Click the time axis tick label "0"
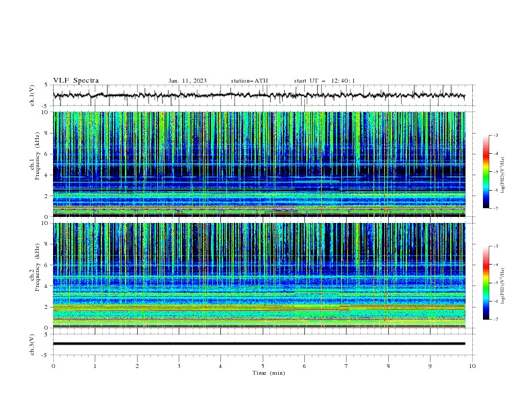Viewport: 532px width, 411px height. coord(53,366)
